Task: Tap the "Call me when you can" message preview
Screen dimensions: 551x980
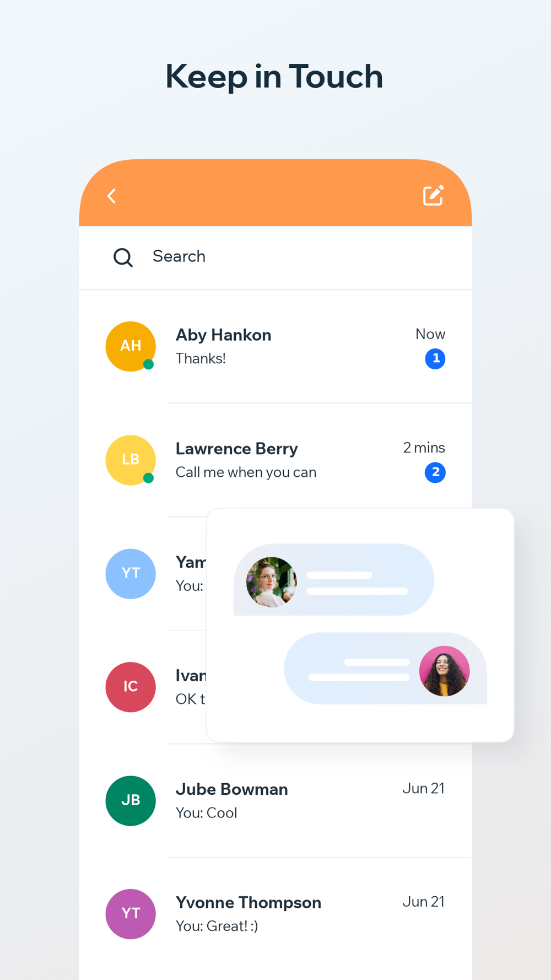Action: [x=246, y=472]
